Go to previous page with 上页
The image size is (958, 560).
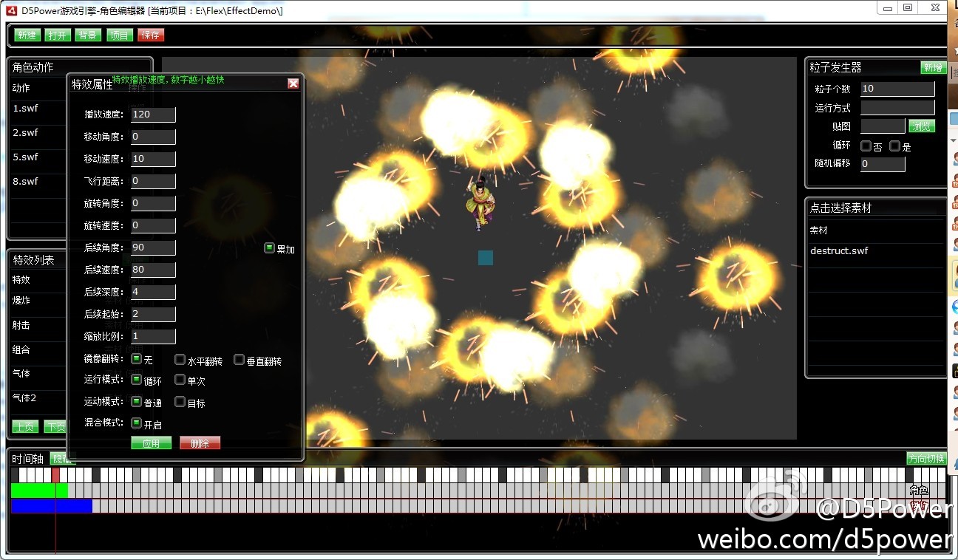(x=25, y=426)
